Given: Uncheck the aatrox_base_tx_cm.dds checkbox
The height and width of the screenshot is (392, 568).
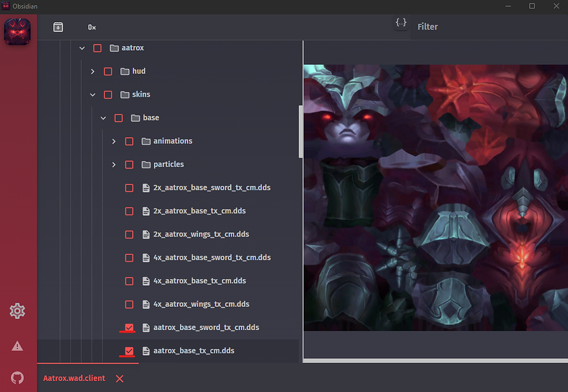Looking at the screenshot, I should (x=129, y=351).
